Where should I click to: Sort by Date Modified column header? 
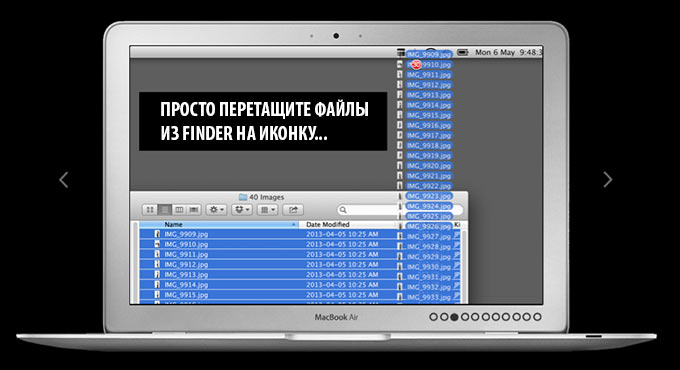[x=348, y=225]
